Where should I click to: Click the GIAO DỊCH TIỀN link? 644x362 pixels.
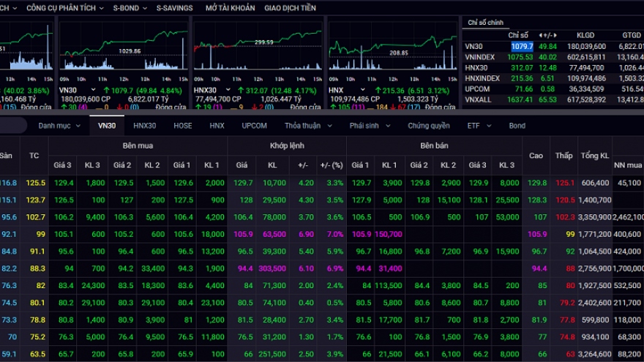click(x=290, y=8)
